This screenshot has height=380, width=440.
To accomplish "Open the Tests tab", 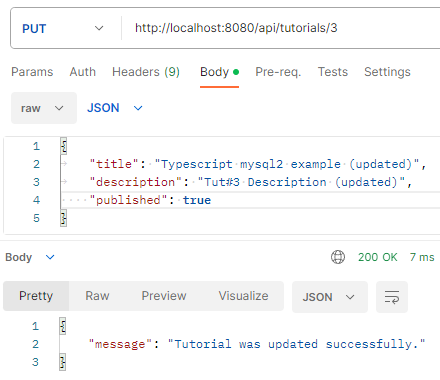I will [x=333, y=72].
